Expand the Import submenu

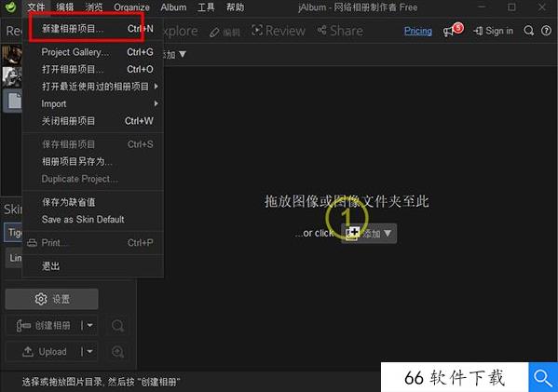point(93,104)
